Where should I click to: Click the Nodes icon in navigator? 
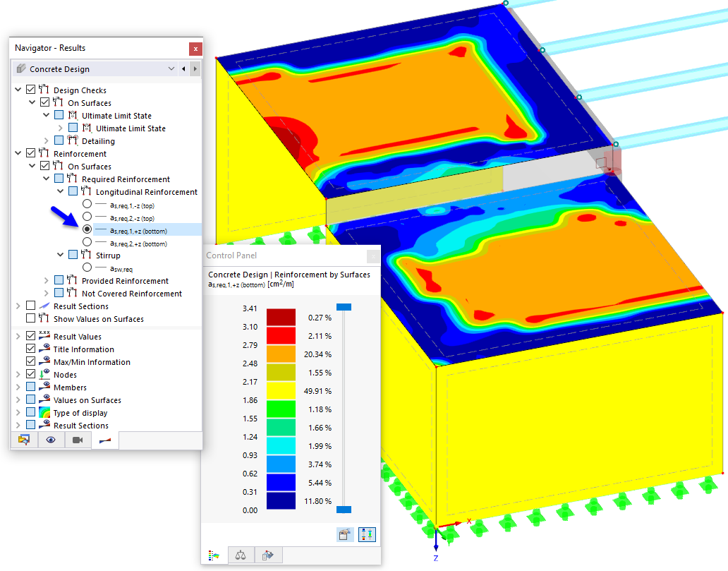click(44, 374)
